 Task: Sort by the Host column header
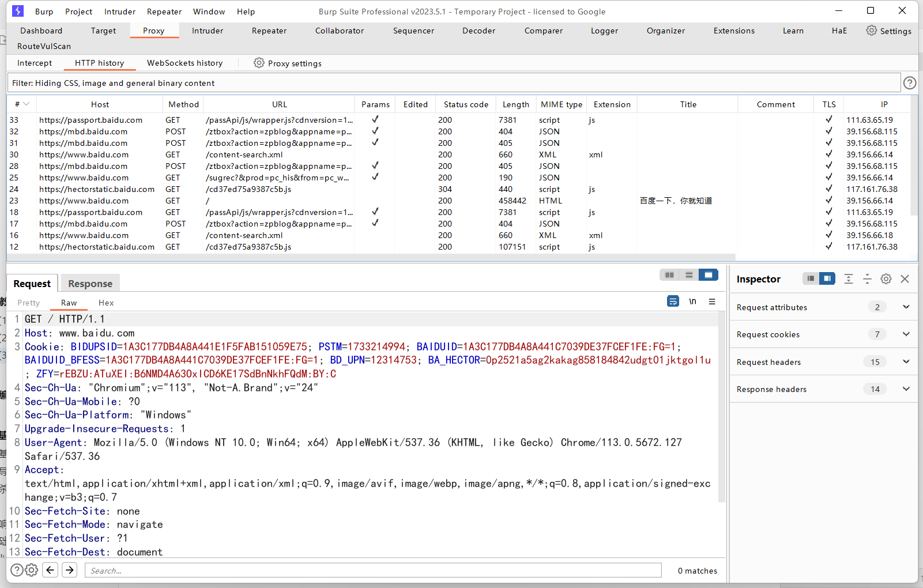100,104
